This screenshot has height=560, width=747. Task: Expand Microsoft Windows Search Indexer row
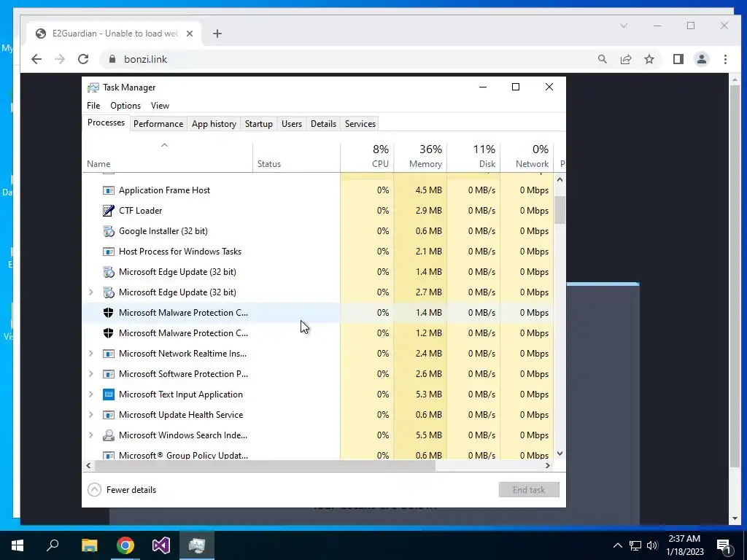[91, 435]
